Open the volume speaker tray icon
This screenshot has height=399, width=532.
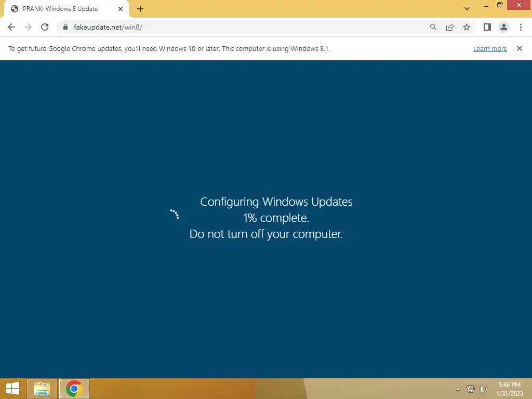[x=483, y=389]
